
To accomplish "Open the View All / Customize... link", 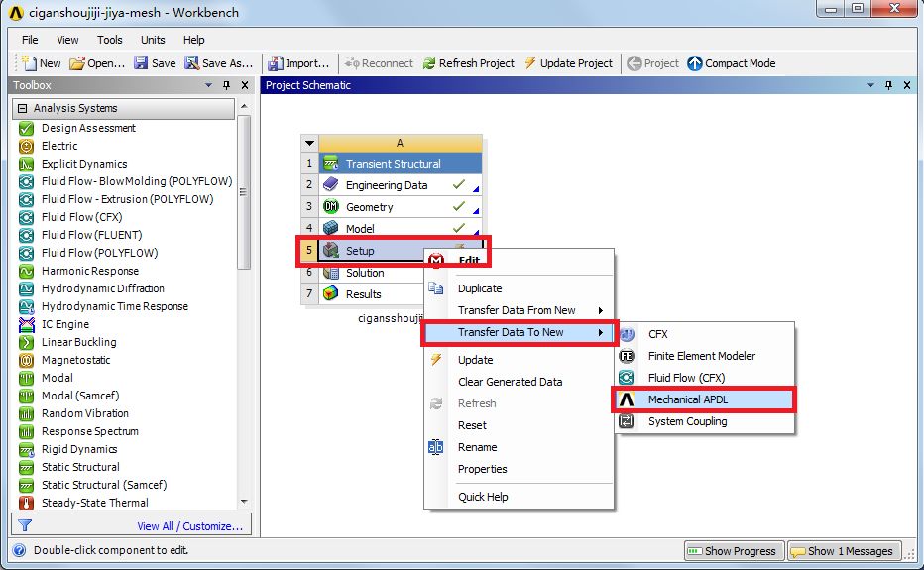I will tap(189, 526).
